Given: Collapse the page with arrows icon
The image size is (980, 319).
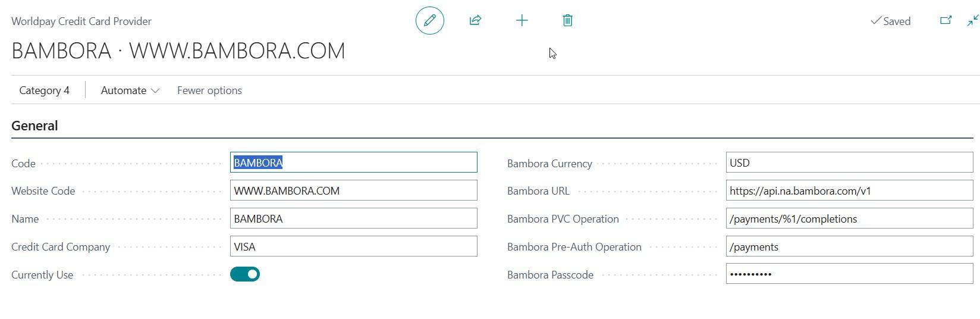Looking at the screenshot, I should click(973, 20).
